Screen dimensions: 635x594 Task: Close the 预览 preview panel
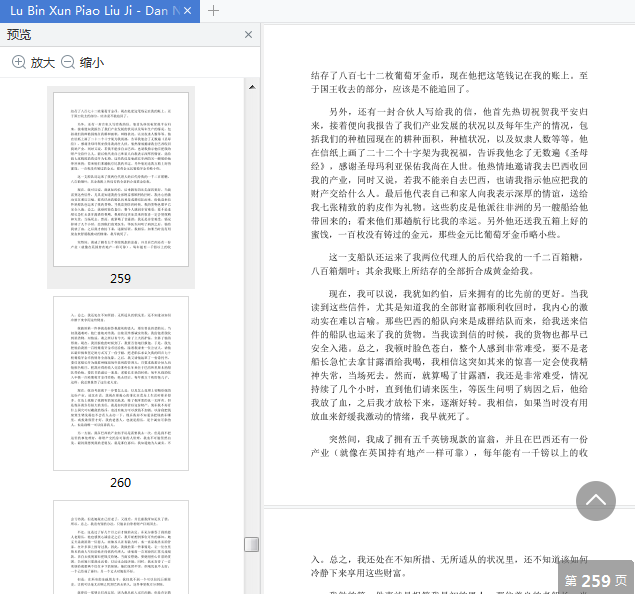coord(248,35)
